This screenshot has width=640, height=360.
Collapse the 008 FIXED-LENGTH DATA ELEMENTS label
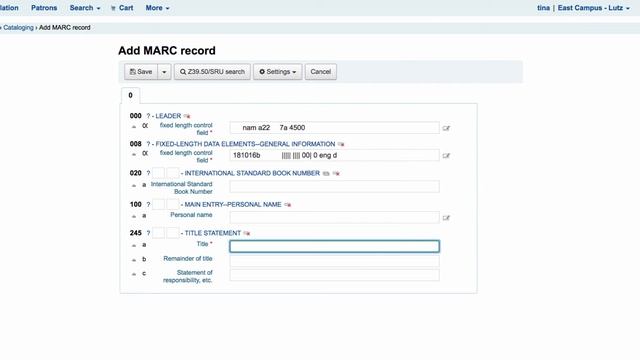[x=245, y=144]
